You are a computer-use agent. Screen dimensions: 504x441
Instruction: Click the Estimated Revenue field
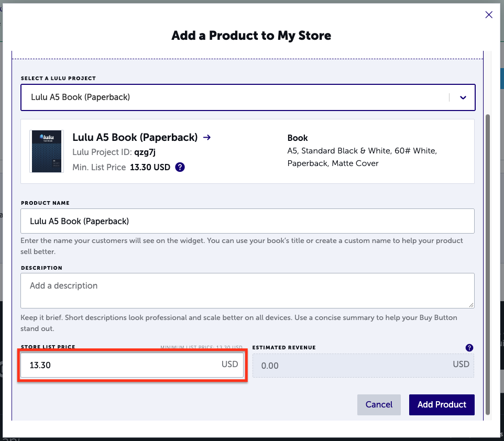[x=363, y=366]
